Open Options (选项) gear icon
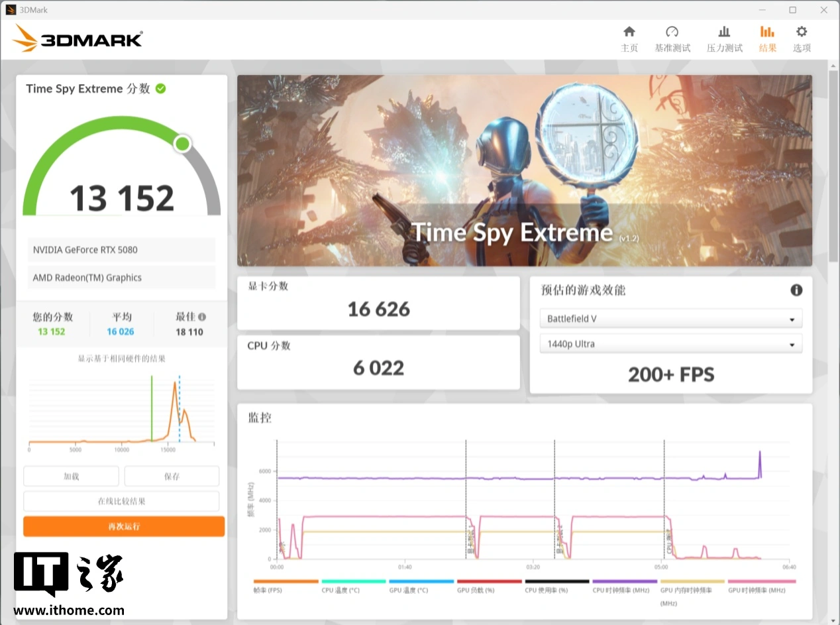The width and height of the screenshot is (840, 625). [x=802, y=32]
